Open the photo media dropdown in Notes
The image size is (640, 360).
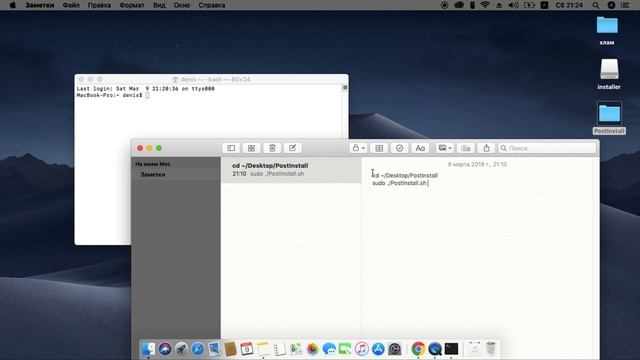[x=444, y=148]
